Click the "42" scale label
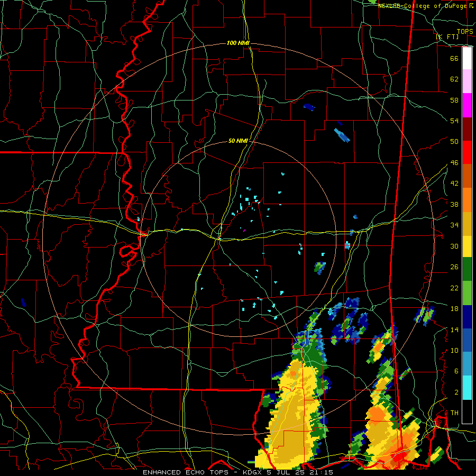The image size is (476, 476). click(454, 184)
